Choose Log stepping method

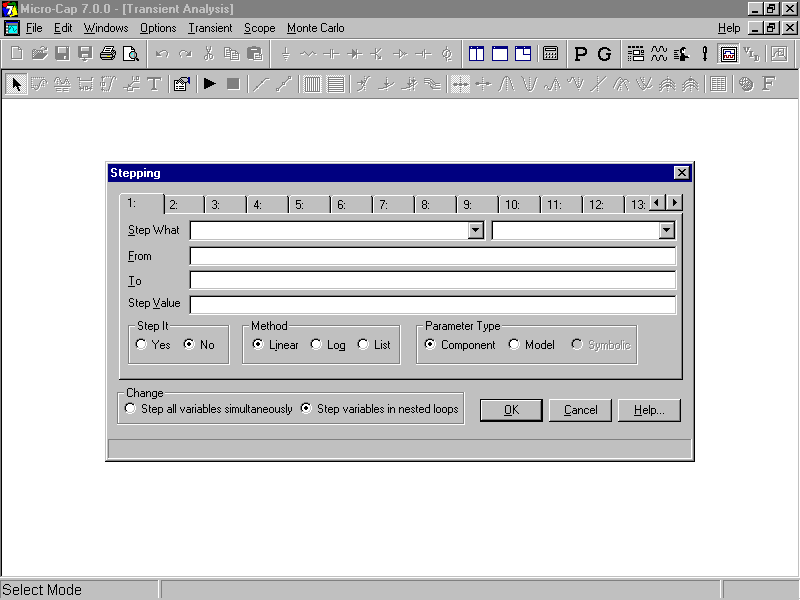pos(328,345)
